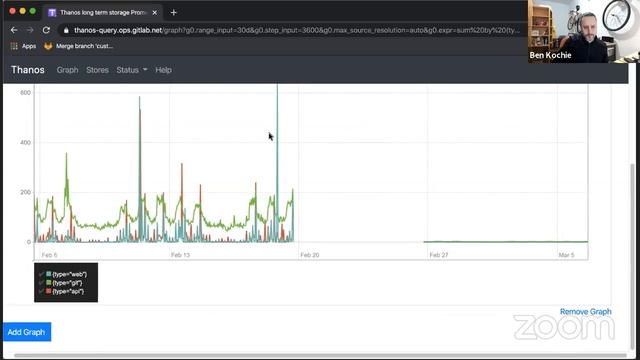The image size is (640, 360).
Task: Click the Apps bookmark label
Action: tap(29, 46)
